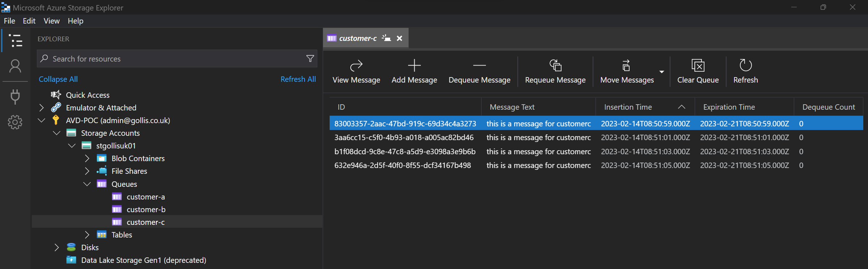Click the Quick Access star icon

click(56, 95)
